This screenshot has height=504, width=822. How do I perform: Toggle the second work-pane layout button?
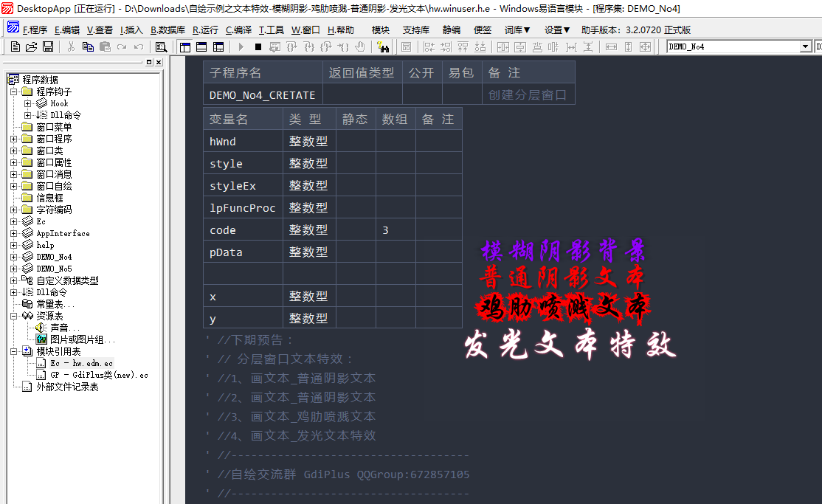coord(202,46)
